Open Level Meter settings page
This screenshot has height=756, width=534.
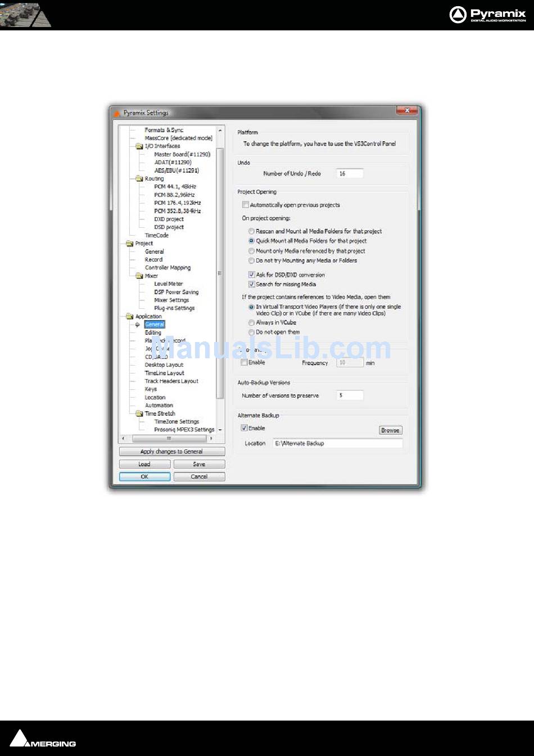[169, 284]
